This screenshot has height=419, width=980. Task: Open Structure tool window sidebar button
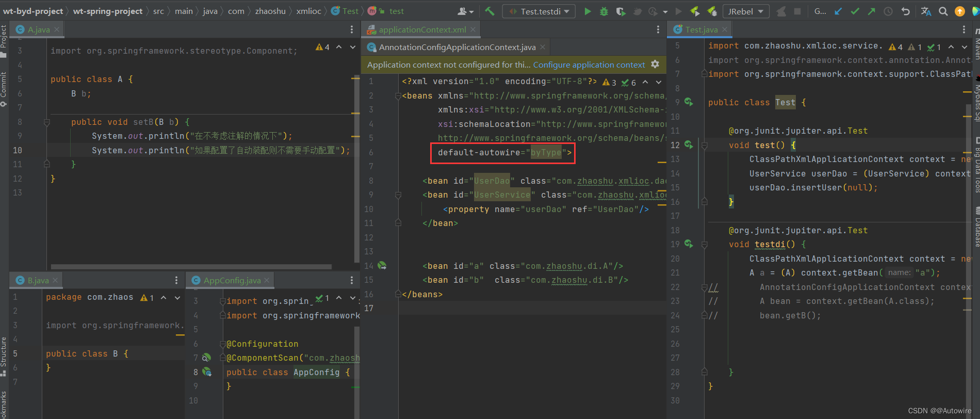coord(4,356)
